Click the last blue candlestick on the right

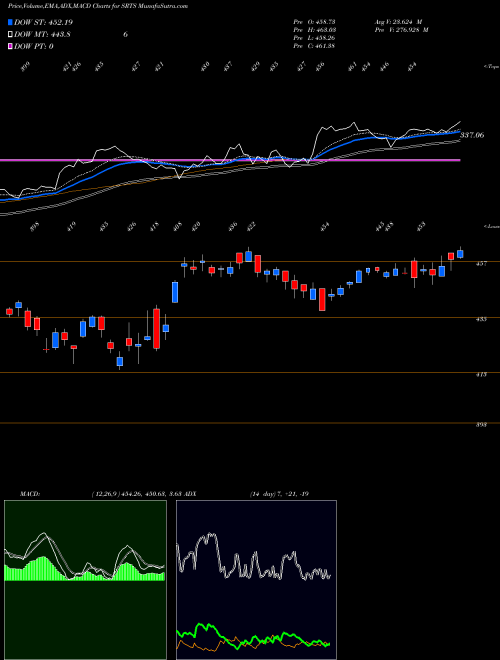click(460, 254)
